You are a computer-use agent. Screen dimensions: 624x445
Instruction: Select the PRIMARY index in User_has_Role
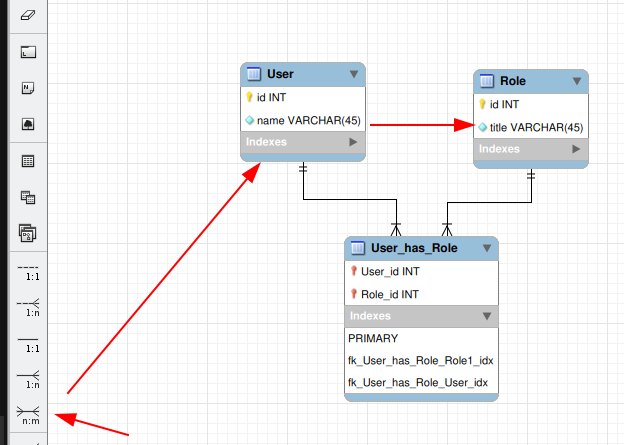coord(373,338)
